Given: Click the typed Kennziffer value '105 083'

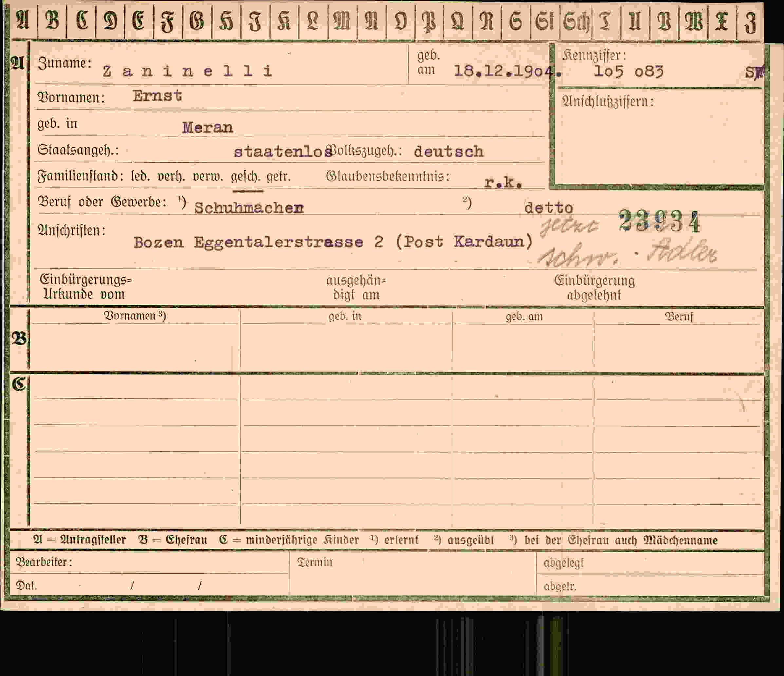Looking at the screenshot, I should click(x=628, y=71).
